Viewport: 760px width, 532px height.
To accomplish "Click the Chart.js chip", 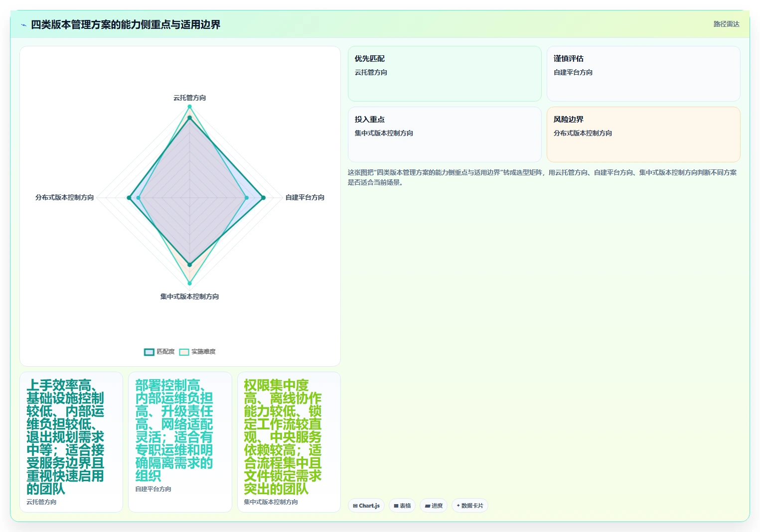I will point(366,506).
